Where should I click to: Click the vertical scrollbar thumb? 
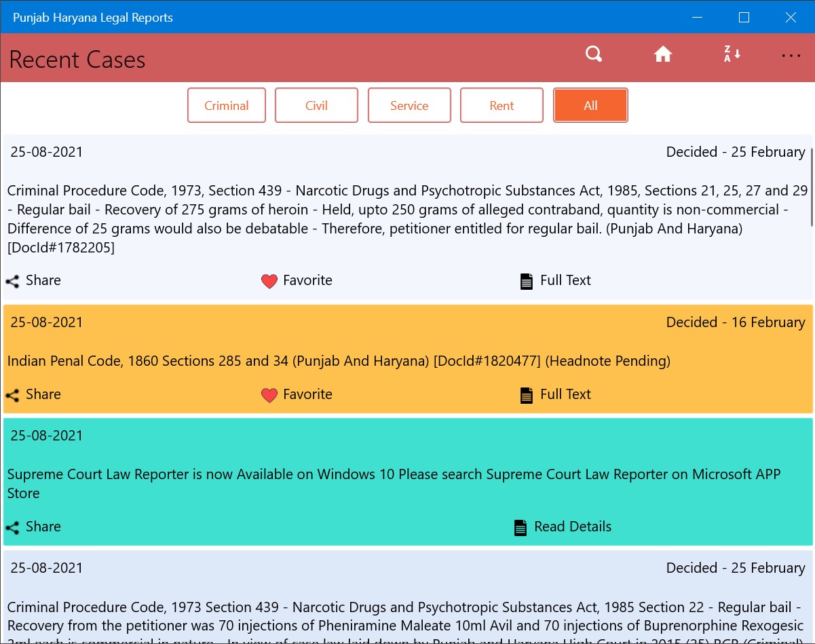pyautogui.click(x=812, y=187)
